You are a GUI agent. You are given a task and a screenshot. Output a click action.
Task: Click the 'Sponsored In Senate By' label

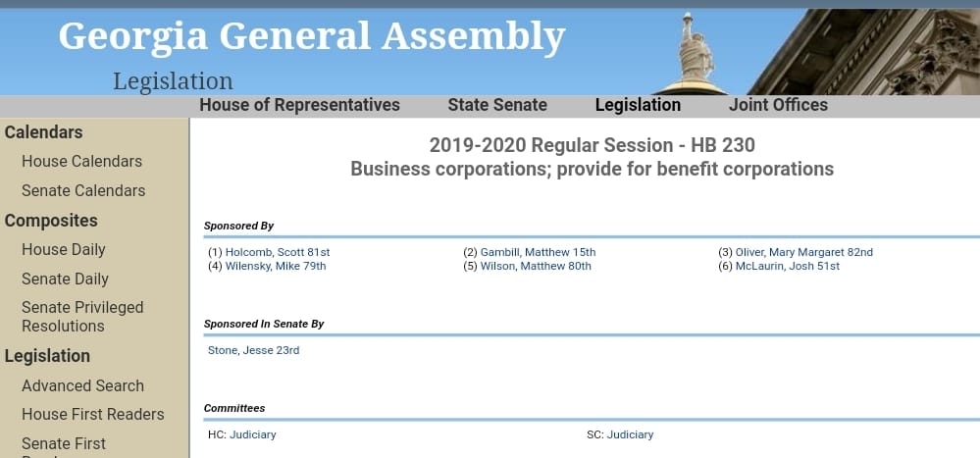click(264, 325)
